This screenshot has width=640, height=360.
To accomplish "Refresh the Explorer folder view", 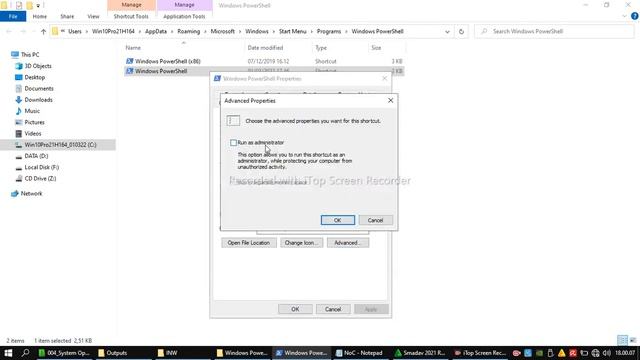I will 461,31.
